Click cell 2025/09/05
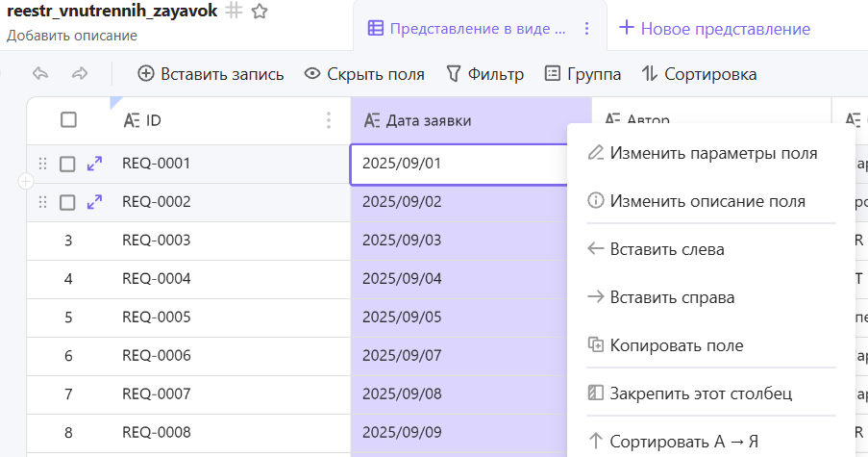868x457 pixels. point(459,317)
